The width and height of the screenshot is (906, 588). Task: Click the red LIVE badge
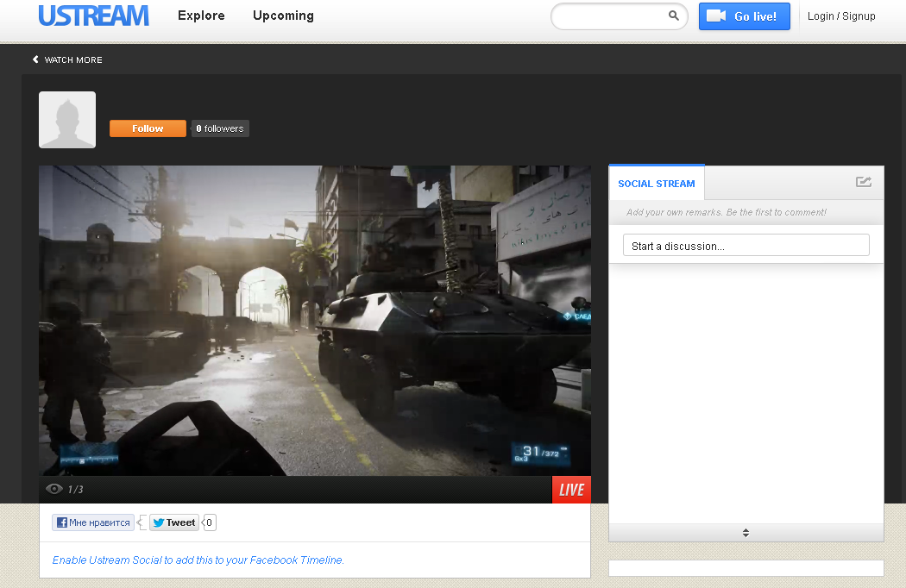point(571,490)
